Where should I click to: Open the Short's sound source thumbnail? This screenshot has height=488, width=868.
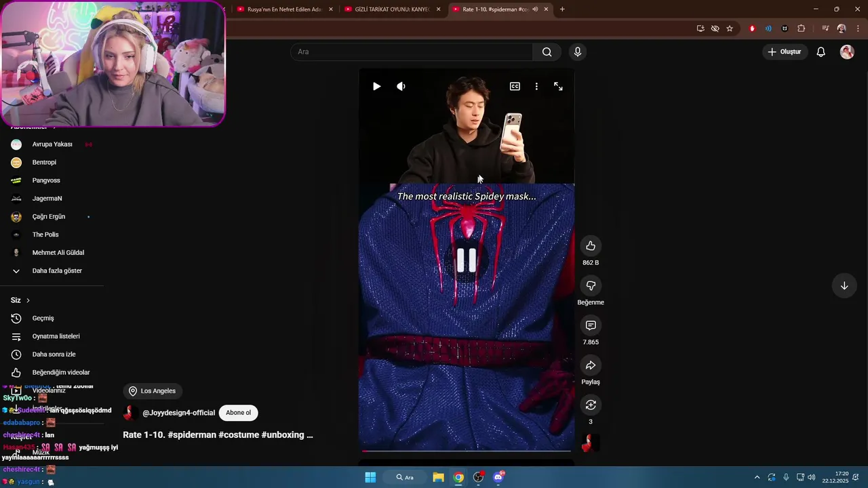[591, 443]
